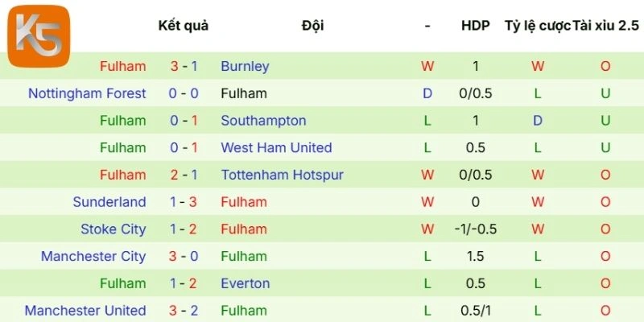Image resolution: width=644 pixels, height=322 pixels.
Task: Select the Stoke City team link
Action: click(x=114, y=229)
